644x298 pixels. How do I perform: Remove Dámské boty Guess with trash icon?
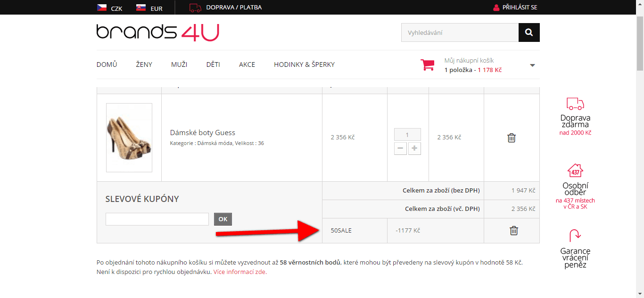click(512, 138)
